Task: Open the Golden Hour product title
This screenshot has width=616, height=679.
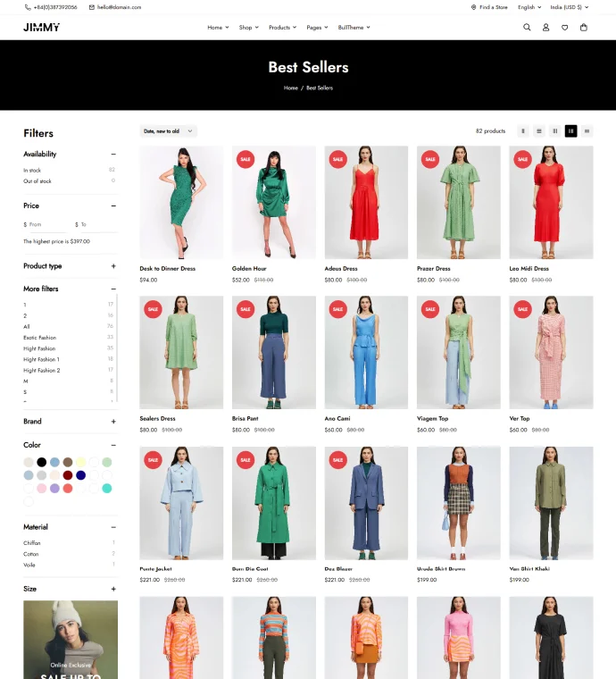Action: point(249,269)
